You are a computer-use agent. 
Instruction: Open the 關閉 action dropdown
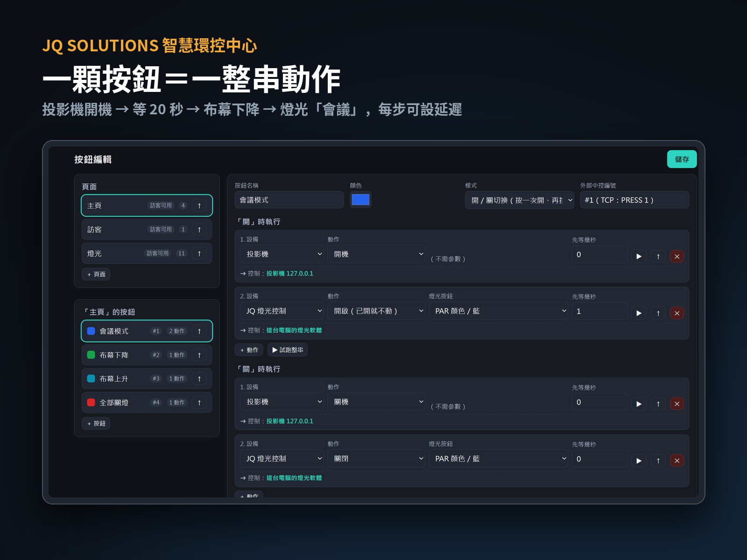point(376,459)
